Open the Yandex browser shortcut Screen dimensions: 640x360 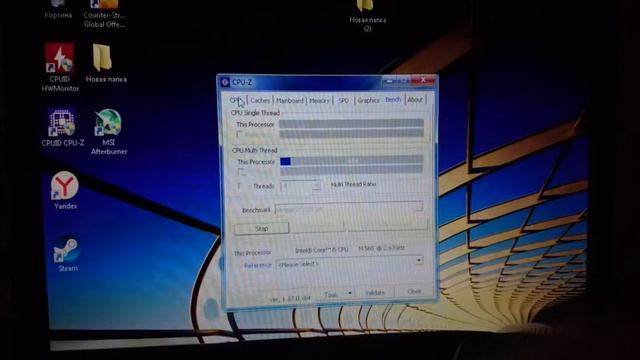click(65, 190)
